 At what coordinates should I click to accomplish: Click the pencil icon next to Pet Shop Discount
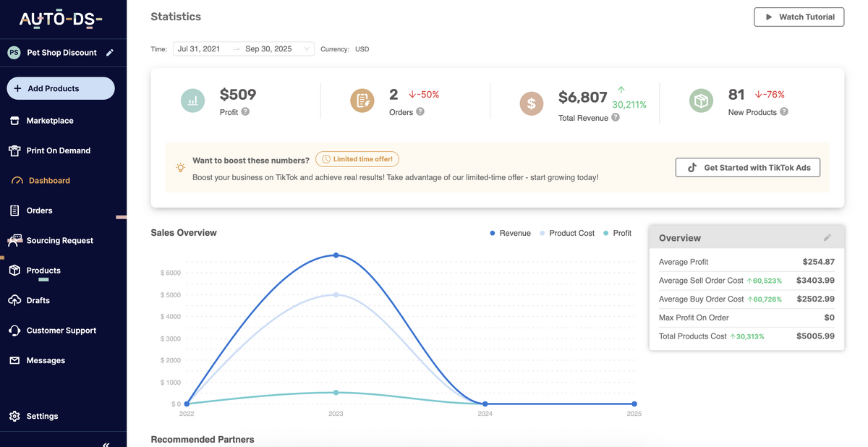pos(109,52)
